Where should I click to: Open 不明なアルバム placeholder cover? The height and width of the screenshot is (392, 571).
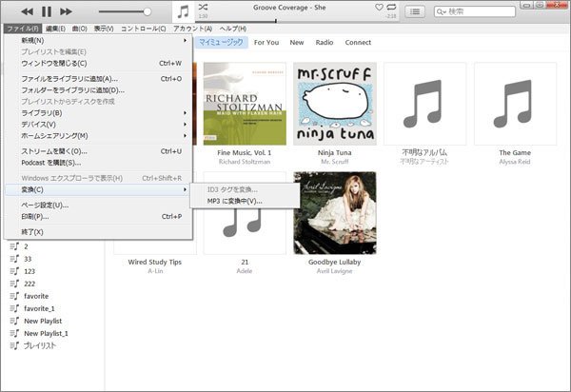[424, 104]
